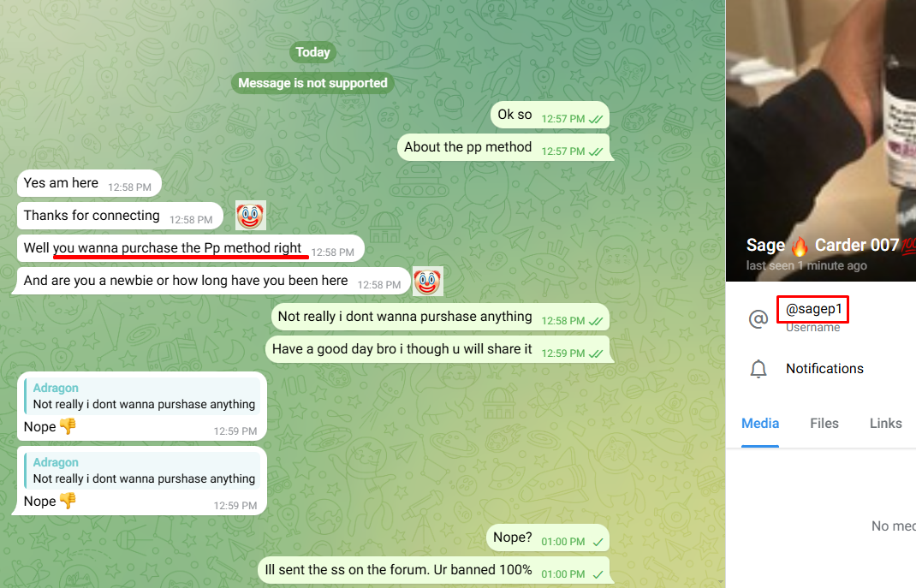This screenshot has width=916, height=588.
Task: Click clown emoji beside the newbie question
Action: (x=428, y=281)
